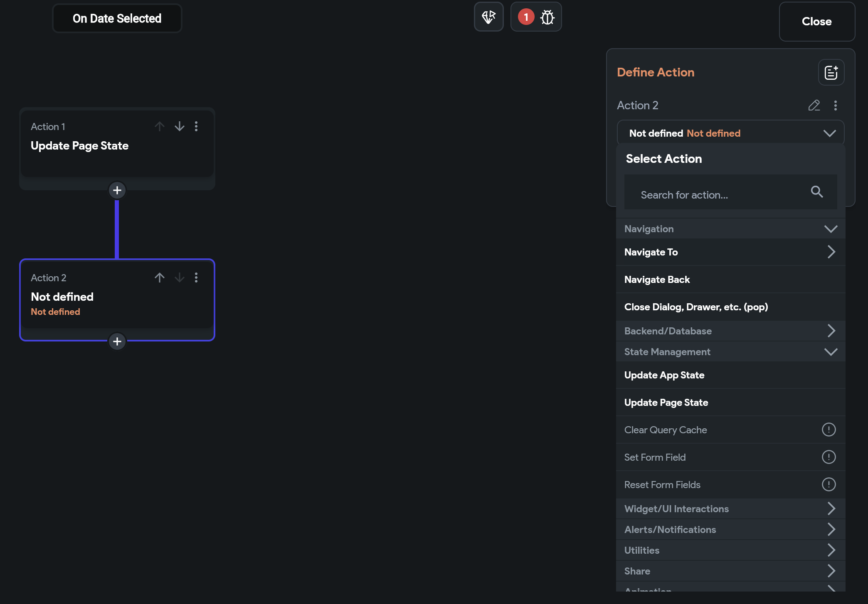Choose Navigate Back from action list

pos(657,280)
